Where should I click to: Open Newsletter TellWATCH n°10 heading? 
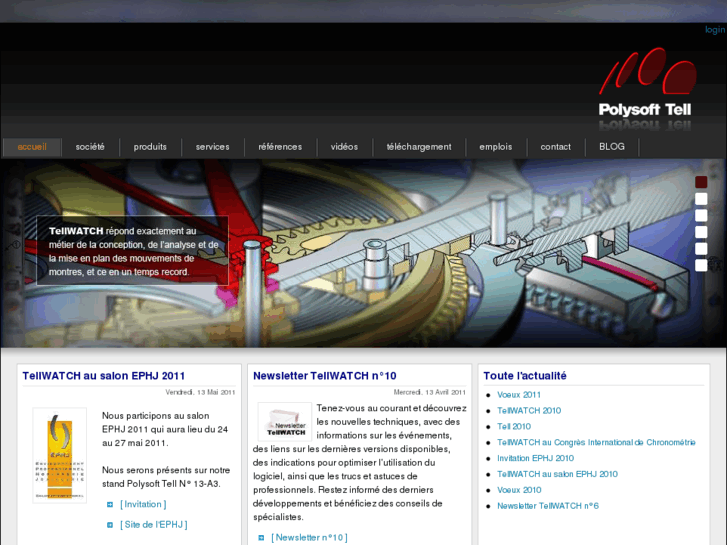[x=325, y=376]
